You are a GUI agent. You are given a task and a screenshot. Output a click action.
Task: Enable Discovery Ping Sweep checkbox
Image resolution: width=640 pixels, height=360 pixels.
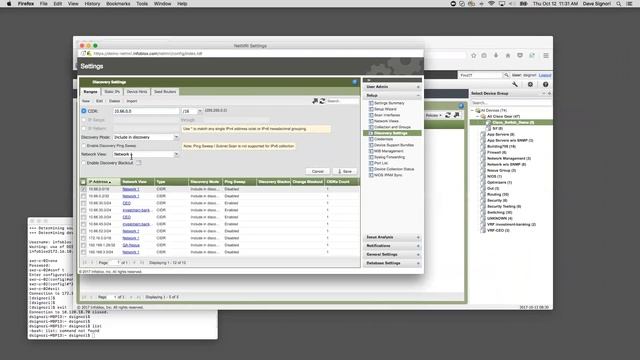pos(84,146)
